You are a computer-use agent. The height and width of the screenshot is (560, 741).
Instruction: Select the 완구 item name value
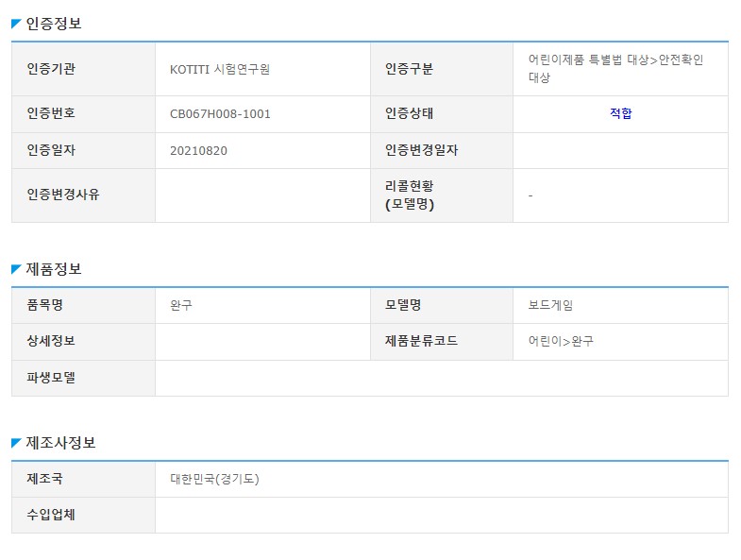(x=181, y=305)
